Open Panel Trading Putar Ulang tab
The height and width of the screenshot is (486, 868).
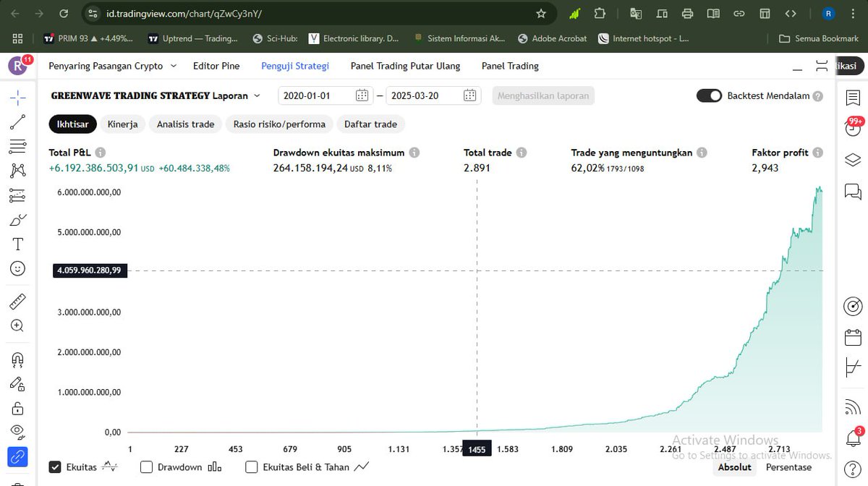click(x=405, y=66)
